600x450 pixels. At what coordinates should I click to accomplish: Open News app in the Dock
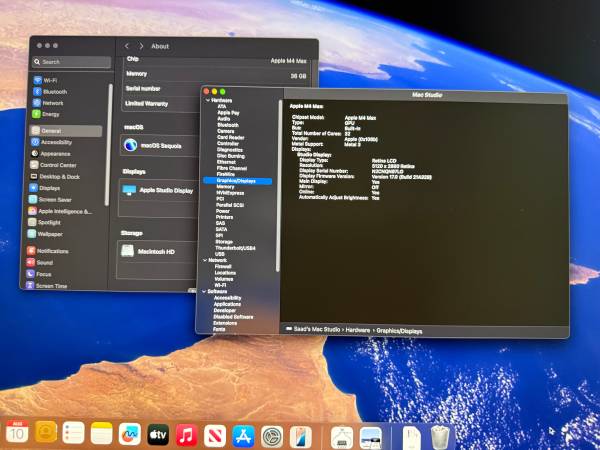(x=215, y=436)
